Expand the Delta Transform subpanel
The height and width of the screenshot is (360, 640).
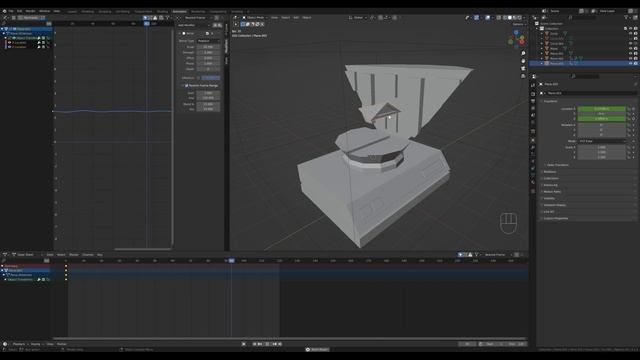point(557,165)
